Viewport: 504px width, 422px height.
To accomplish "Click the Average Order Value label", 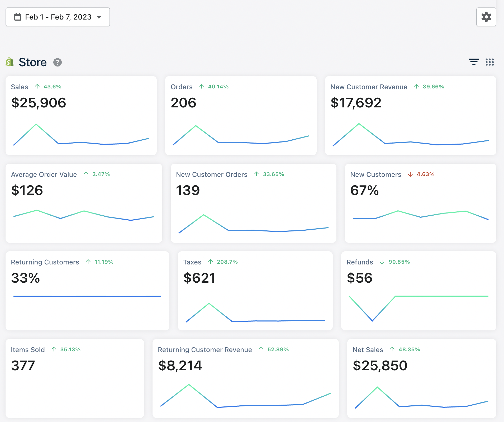I will coord(44,174).
